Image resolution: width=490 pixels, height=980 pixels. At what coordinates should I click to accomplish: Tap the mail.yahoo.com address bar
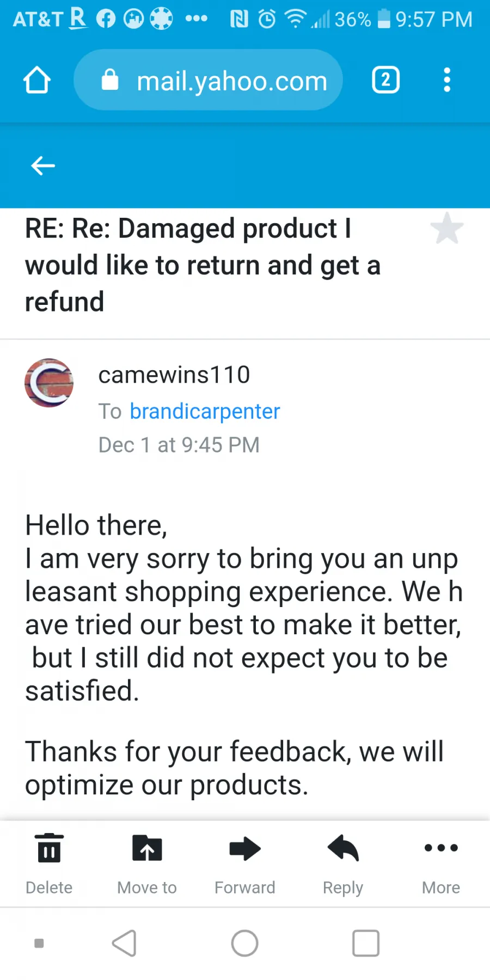coord(208,80)
